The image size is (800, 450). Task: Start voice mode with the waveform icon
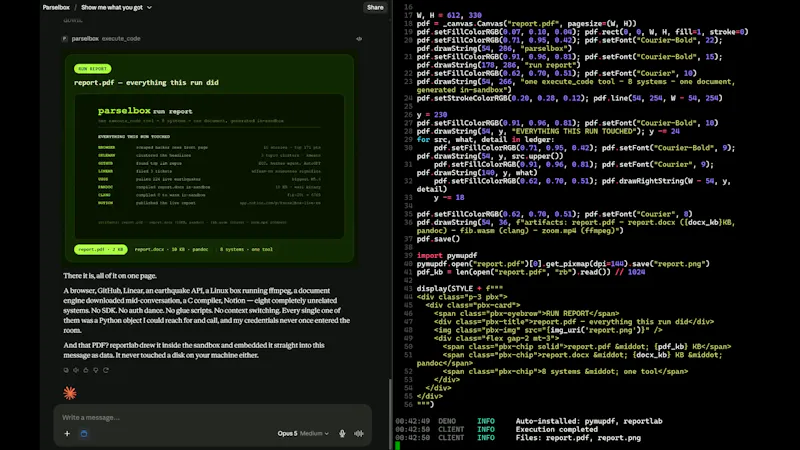click(359, 434)
